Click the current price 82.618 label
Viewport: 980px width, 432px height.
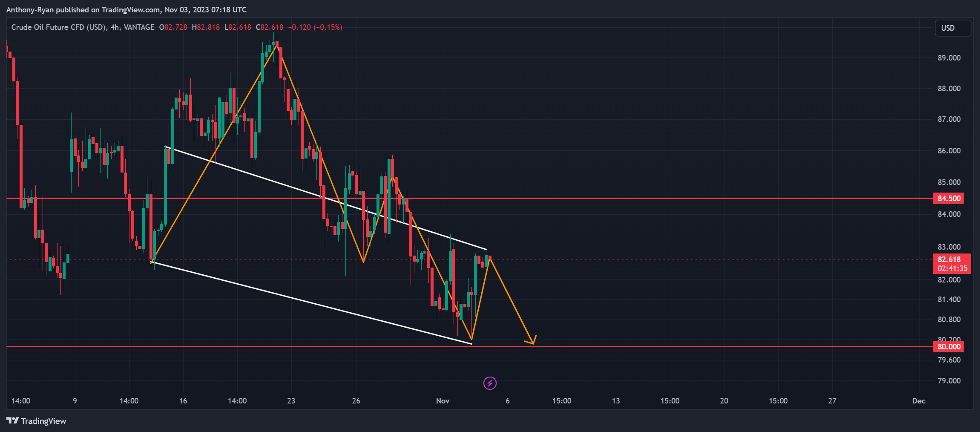[x=949, y=259]
